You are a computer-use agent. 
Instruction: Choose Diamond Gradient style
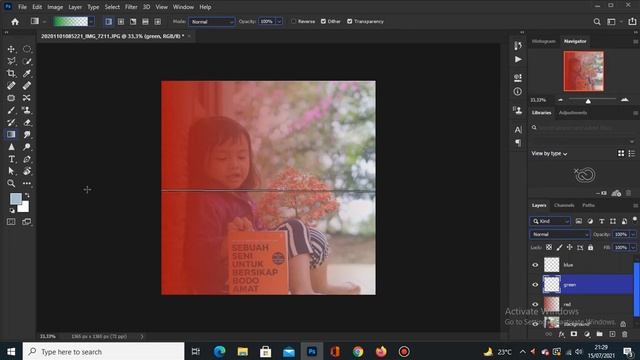coord(158,22)
